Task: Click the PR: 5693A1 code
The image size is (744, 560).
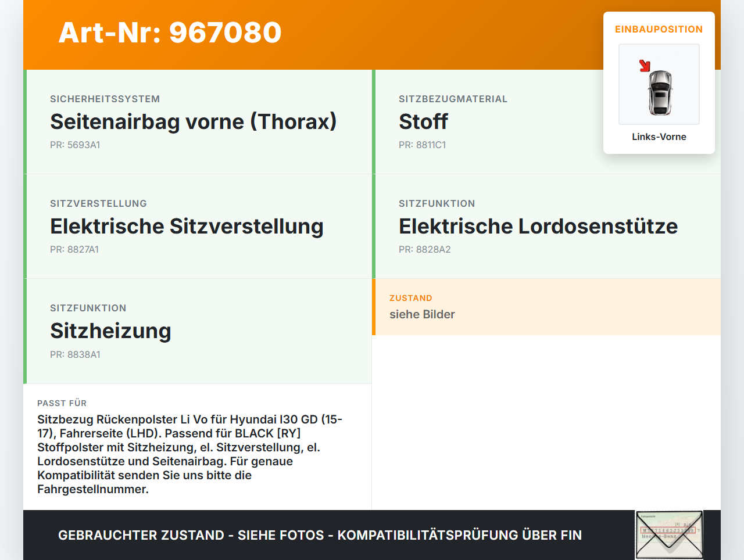Action: coord(75,145)
